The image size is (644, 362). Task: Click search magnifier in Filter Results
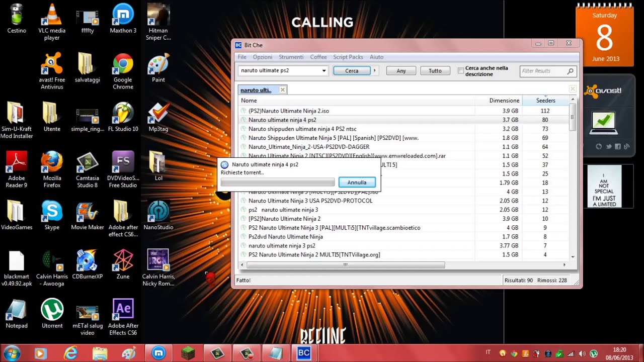(570, 71)
